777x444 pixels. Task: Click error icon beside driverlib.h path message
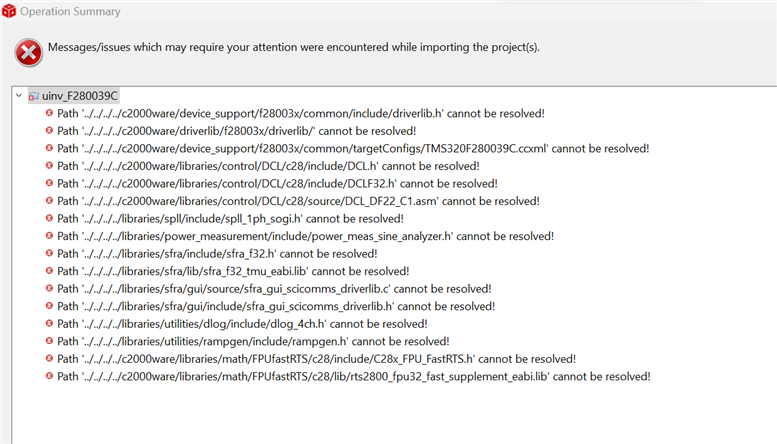tap(49, 113)
